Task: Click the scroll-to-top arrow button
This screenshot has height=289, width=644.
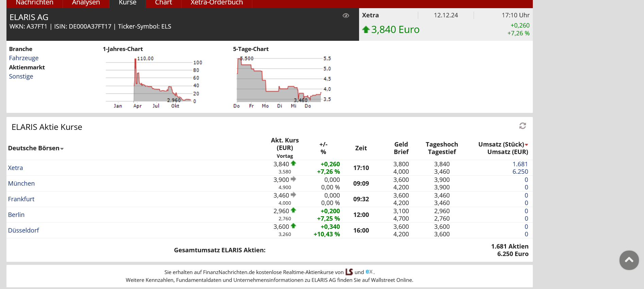Action: pos(629,260)
